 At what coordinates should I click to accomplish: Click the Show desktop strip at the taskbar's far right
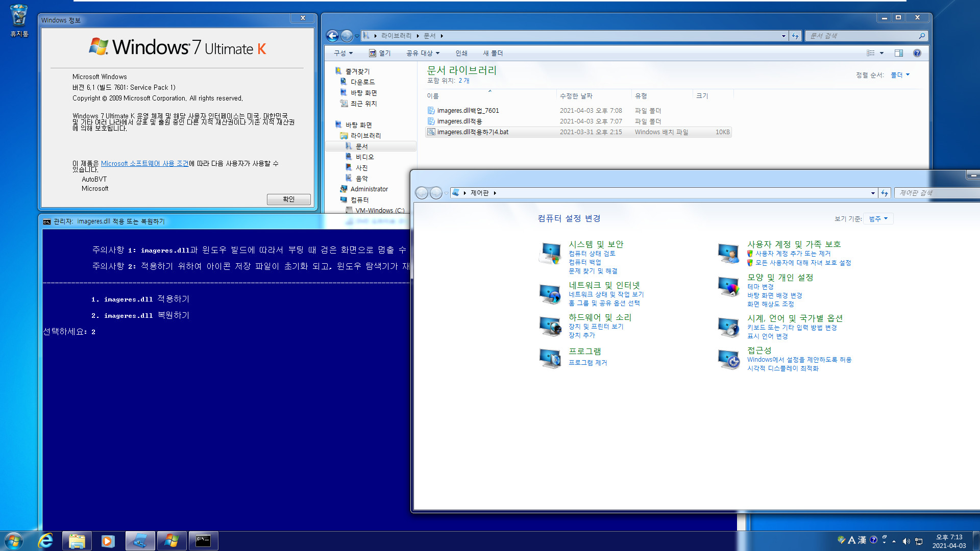coord(976,541)
